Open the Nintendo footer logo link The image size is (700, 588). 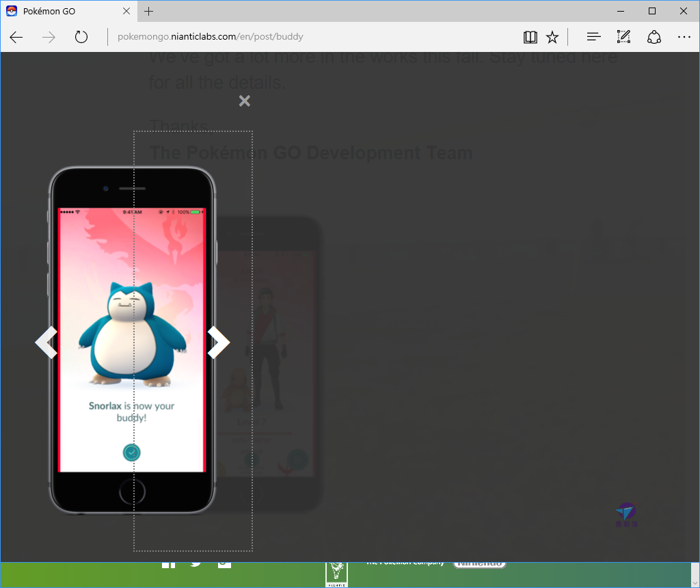pos(479,564)
